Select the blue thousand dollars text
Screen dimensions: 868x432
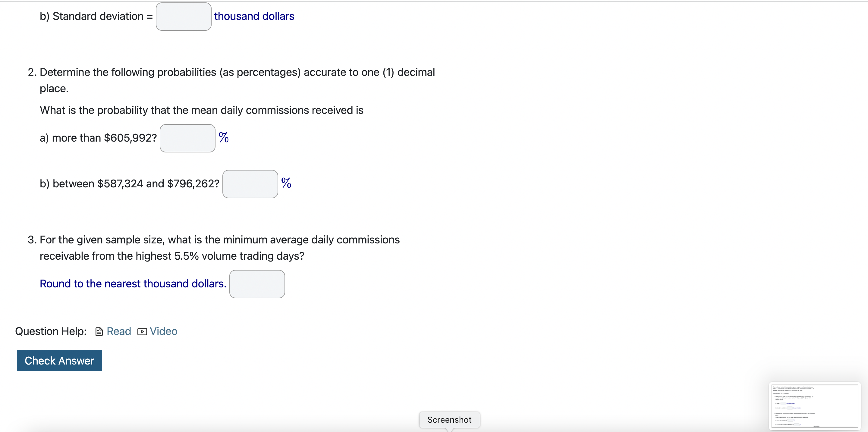click(x=254, y=16)
